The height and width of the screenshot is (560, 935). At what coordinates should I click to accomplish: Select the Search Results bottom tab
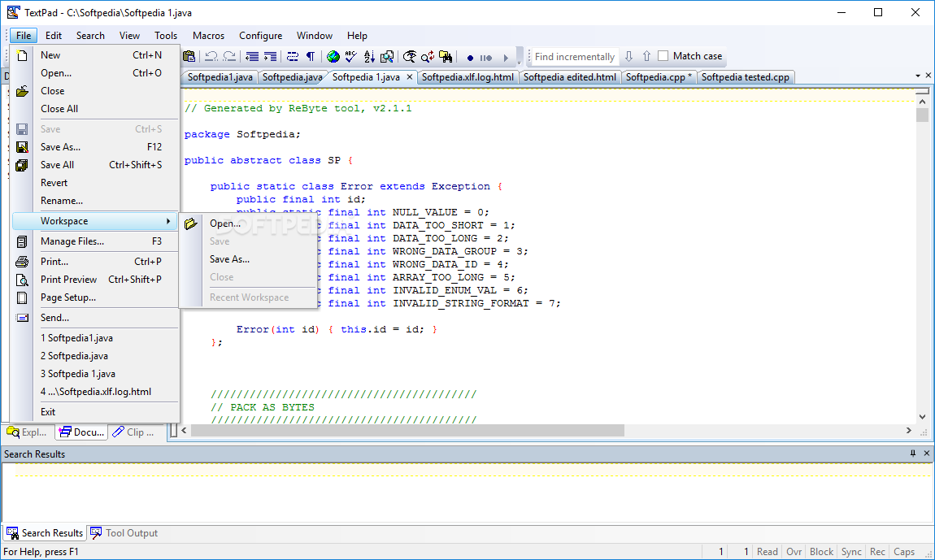45,533
